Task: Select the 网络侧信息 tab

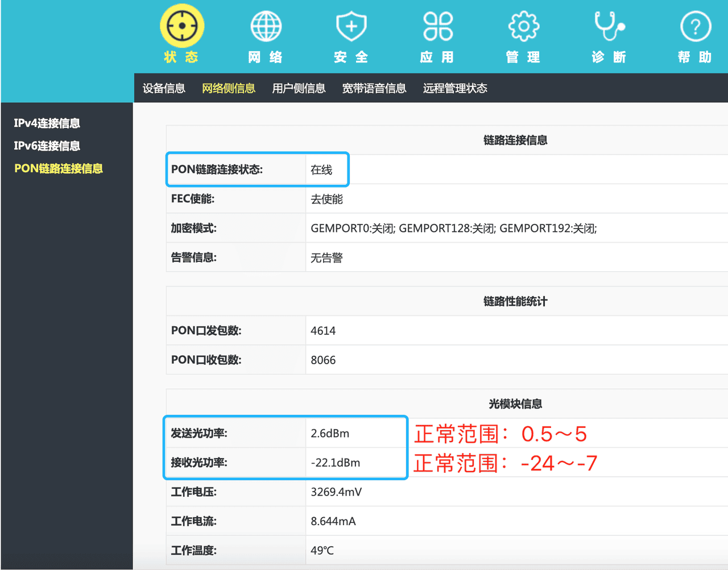Action: (228, 88)
